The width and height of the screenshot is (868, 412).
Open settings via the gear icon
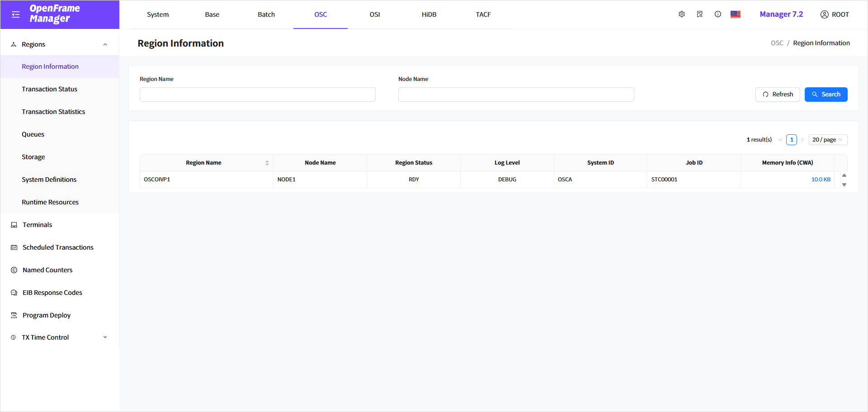(682, 14)
